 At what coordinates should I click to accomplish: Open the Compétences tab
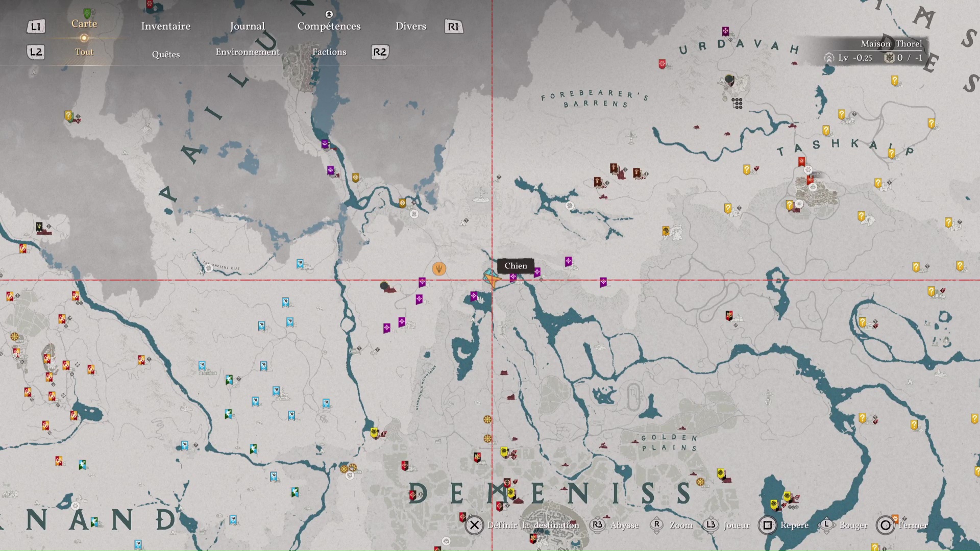coord(329,27)
